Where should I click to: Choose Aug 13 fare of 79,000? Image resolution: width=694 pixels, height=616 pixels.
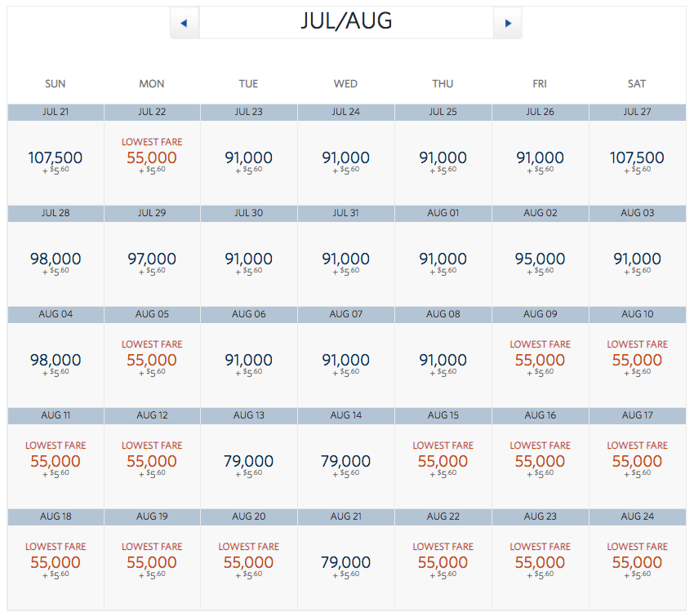pos(248,462)
